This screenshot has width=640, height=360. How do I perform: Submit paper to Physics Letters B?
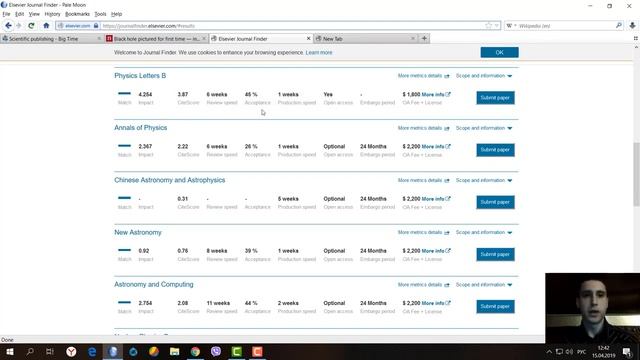(x=495, y=98)
